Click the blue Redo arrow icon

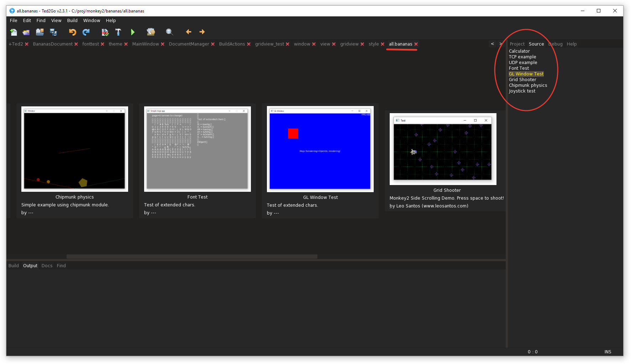click(86, 32)
